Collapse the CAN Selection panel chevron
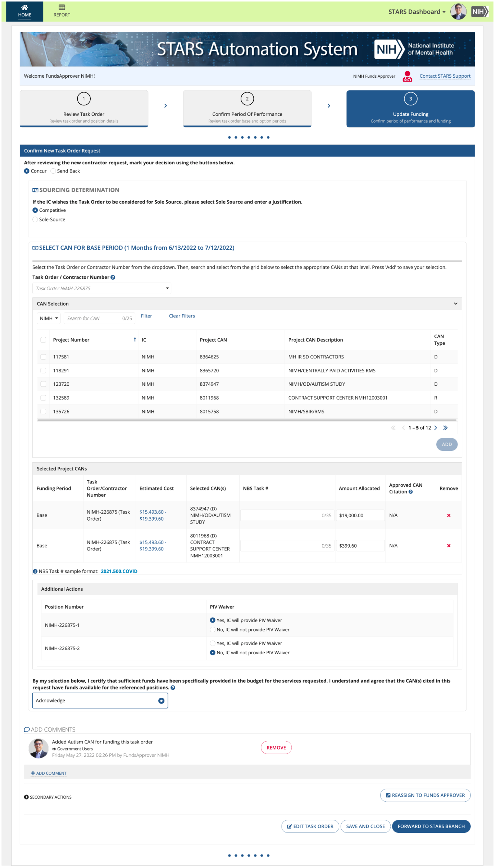 pos(456,304)
